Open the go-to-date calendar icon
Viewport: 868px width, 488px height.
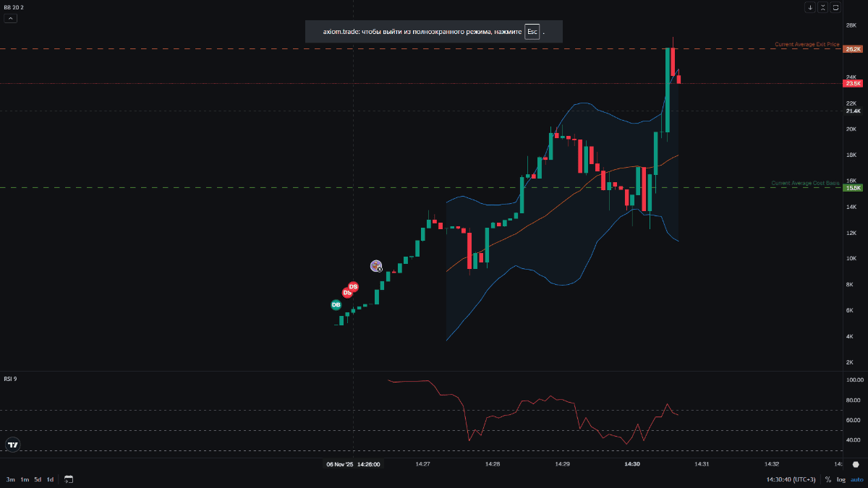click(69, 479)
